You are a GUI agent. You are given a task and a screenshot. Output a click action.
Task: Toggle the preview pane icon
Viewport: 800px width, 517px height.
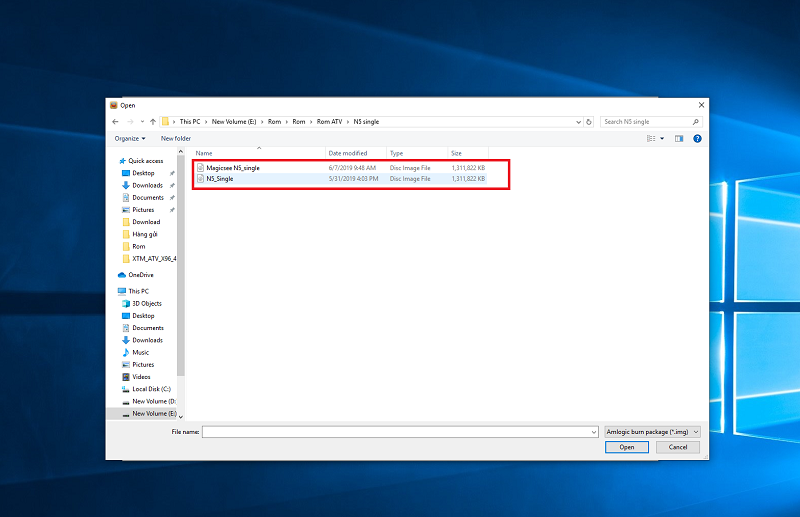(x=678, y=138)
